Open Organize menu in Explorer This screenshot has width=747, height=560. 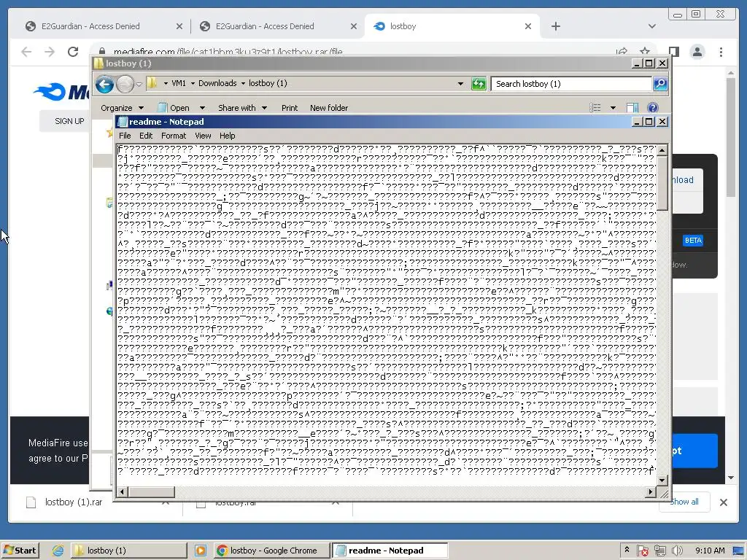coord(122,108)
